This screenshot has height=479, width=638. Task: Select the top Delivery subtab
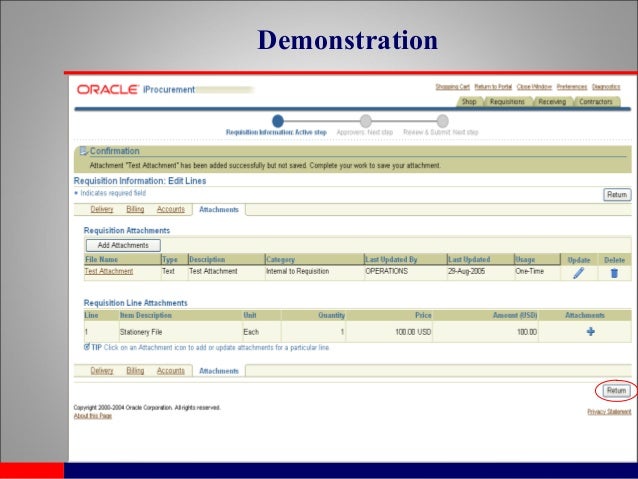tap(102, 209)
